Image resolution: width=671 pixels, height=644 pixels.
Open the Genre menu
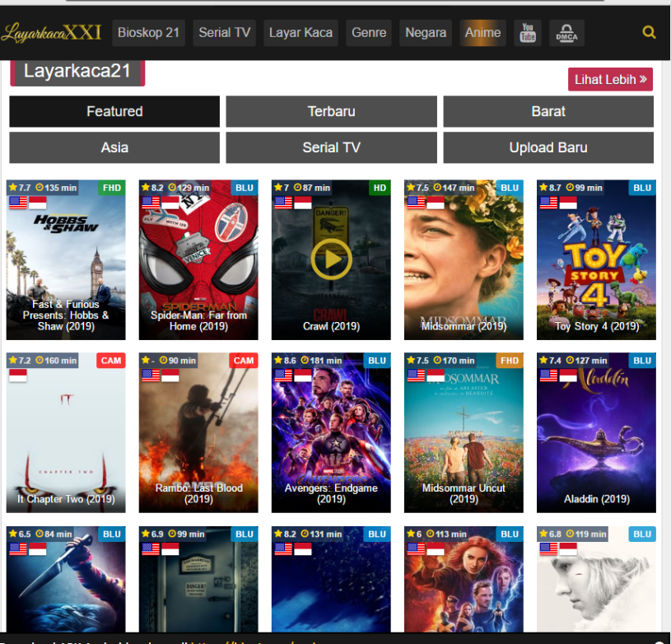click(369, 33)
